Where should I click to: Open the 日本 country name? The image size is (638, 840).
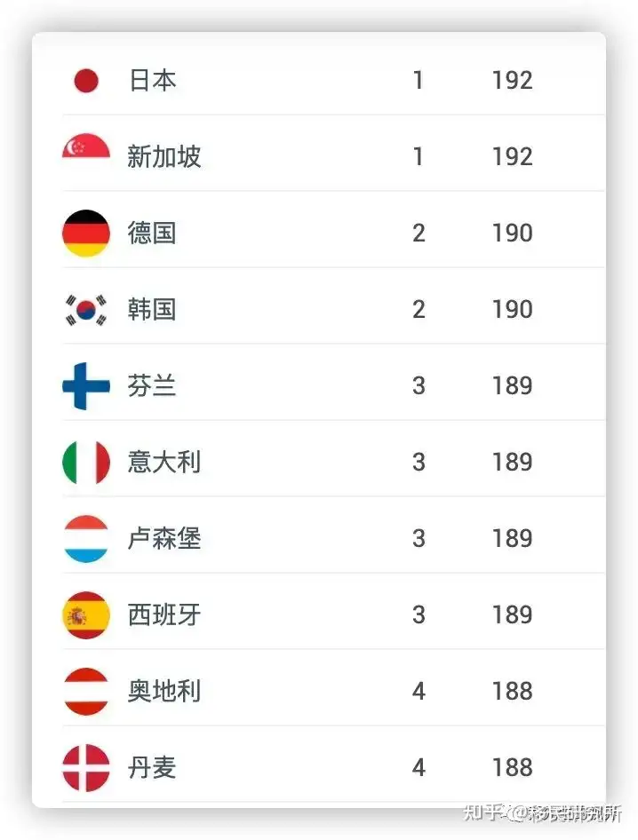pos(152,81)
